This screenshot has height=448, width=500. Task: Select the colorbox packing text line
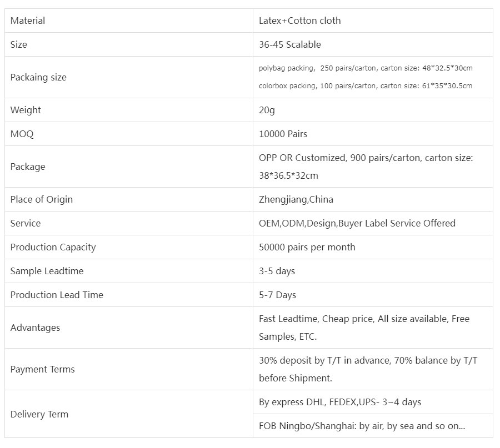point(366,86)
